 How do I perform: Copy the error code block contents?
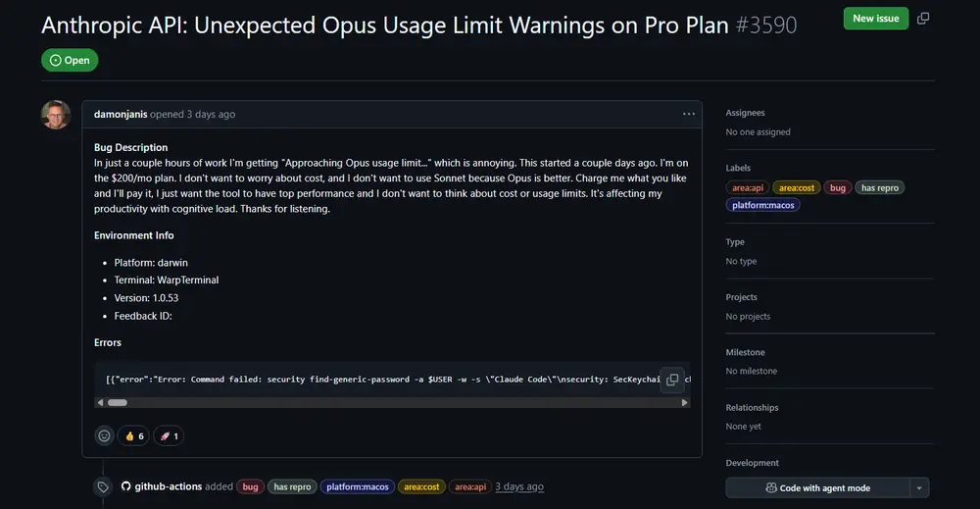(x=671, y=379)
